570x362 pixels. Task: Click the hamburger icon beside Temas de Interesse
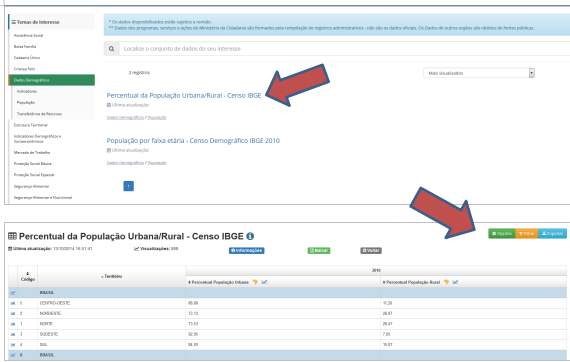click(14, 22)
